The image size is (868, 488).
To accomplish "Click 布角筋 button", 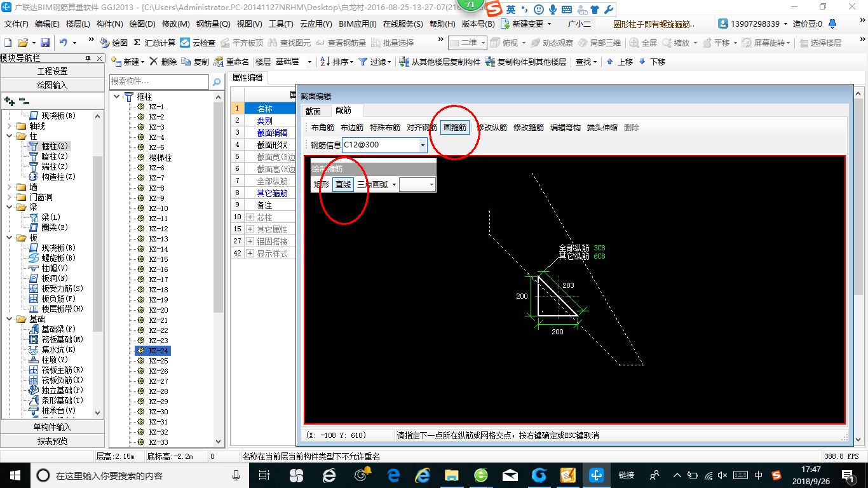I will click(x=323, y=128).
